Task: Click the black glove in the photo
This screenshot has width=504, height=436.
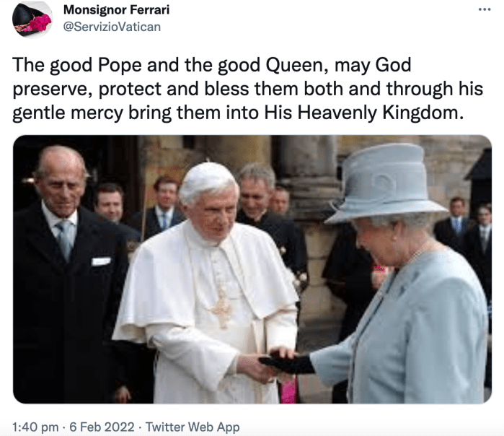Action: [x=288, y=362]
